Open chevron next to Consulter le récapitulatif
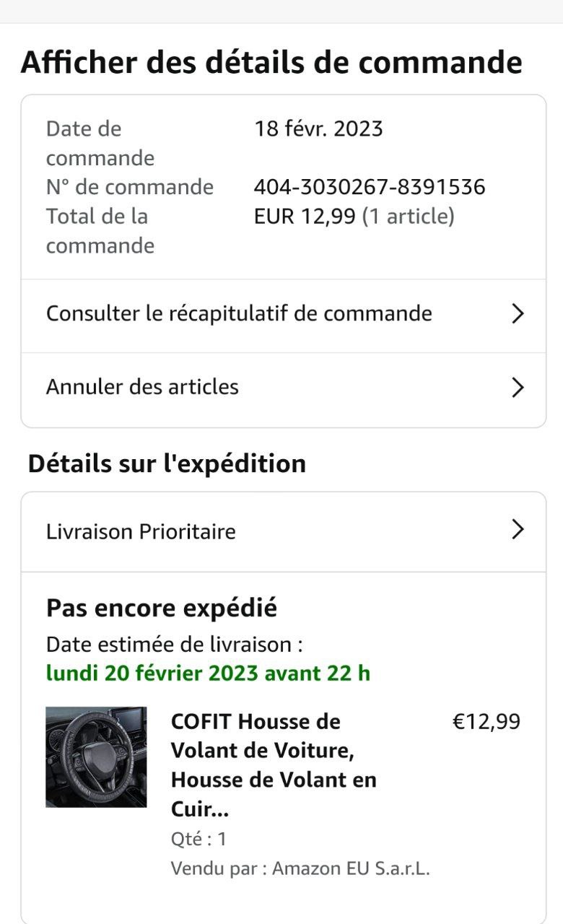Screen dimensions: 563x924 pyautogui.click(x=517, y=314)
